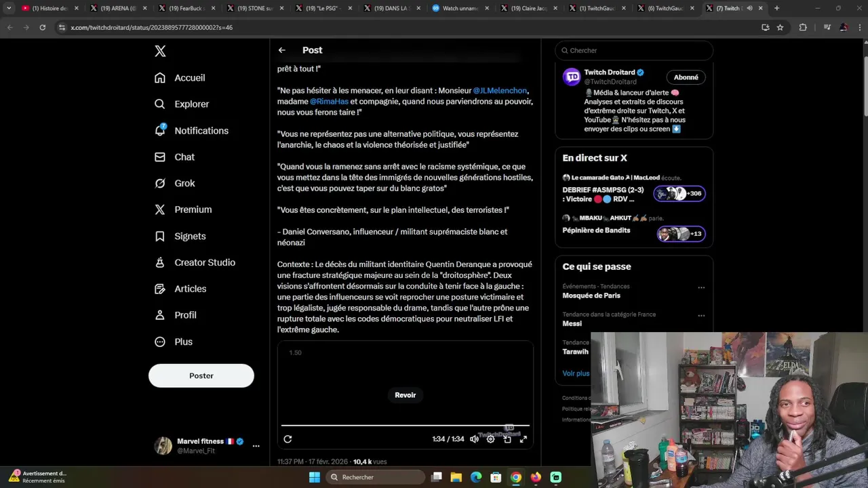
Task: Open the Tarawih trend
Action: [575, 352]
